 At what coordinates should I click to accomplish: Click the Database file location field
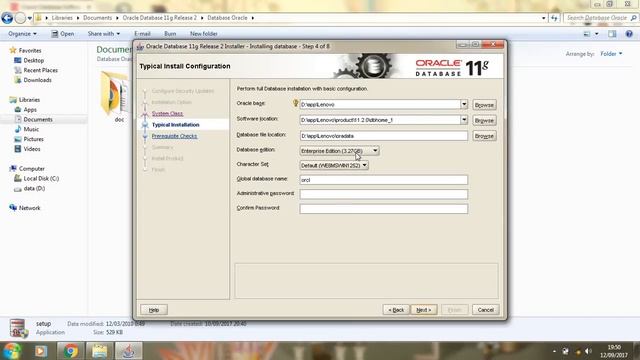pyautogui.click(x=384, y=136)
